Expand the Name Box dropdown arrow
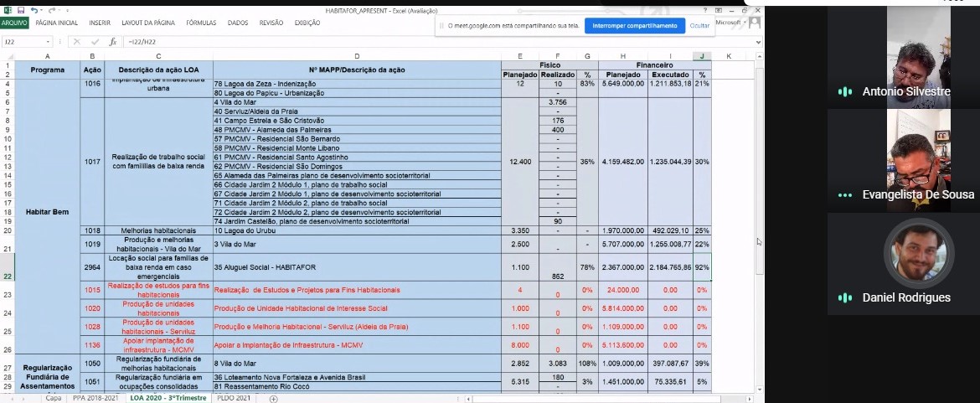The height and width of the screenshot is (403, 980). [x=48, y=41]
